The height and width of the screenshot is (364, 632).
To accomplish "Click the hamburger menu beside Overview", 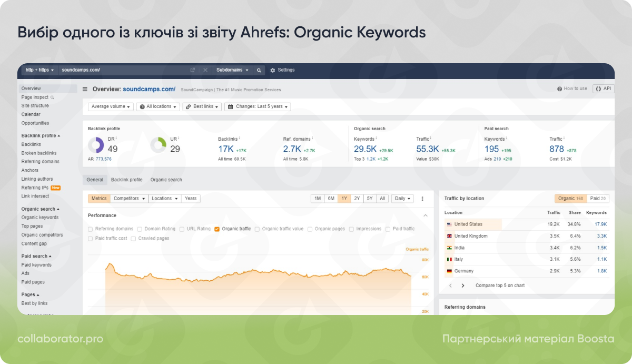I will tap(85, 88).
